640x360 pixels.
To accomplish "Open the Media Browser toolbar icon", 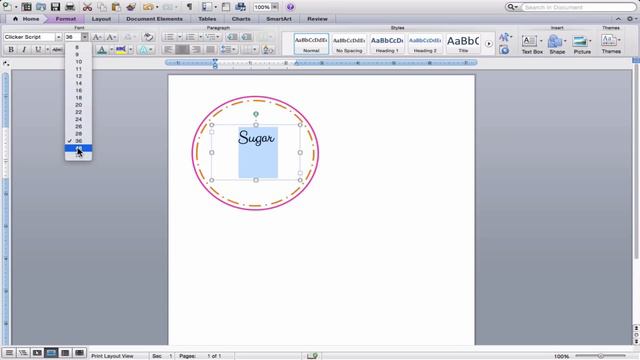I will point(241,7).
